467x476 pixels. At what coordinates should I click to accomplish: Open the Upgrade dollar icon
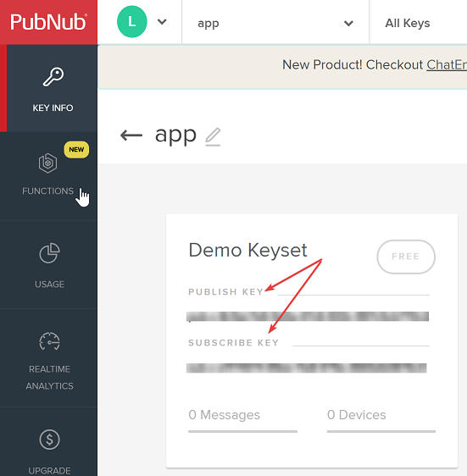49,440
